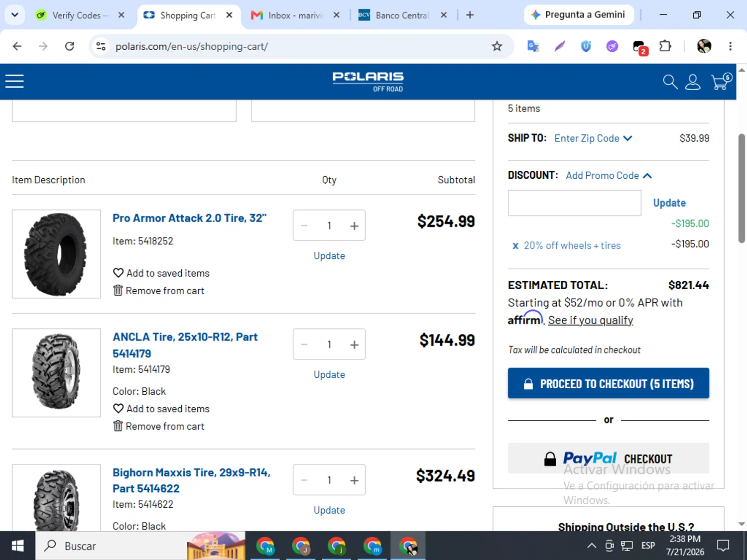This screenshot has height=560, width=747.
Task: Click heart icon for ANCLA Tire
Action: 118,408
